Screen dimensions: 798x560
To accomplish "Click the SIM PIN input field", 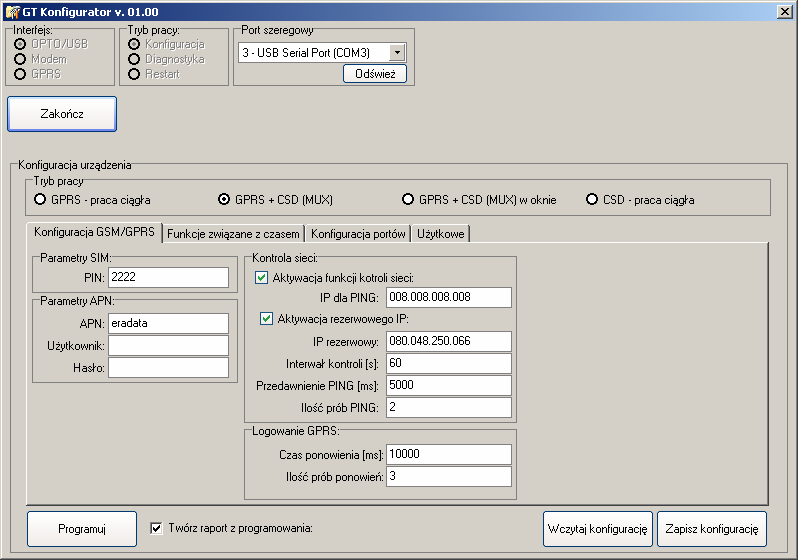I will [x=168, y=277].
